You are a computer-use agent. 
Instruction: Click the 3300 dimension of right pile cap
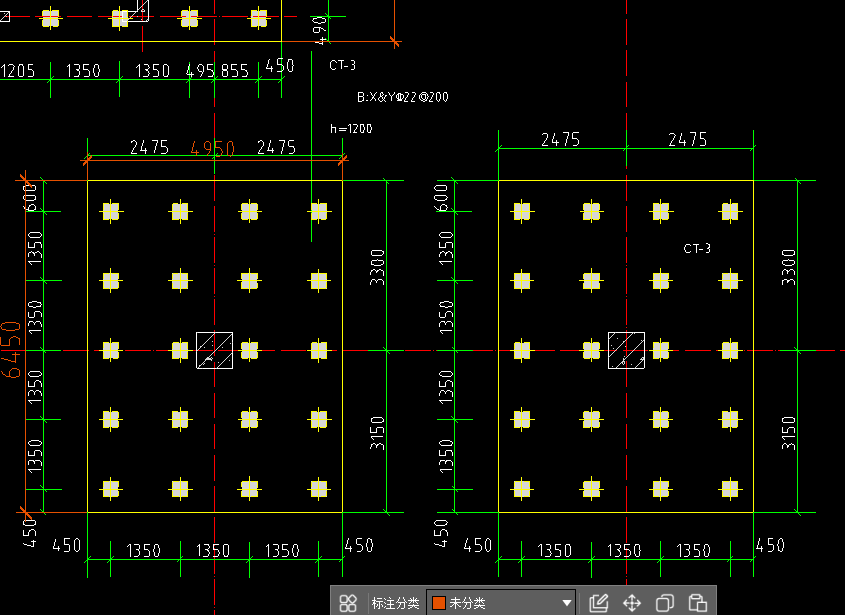788,267
